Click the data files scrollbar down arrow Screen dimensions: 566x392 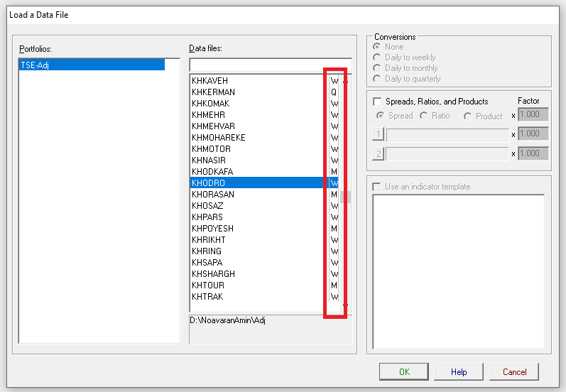[x=345, y=305]
